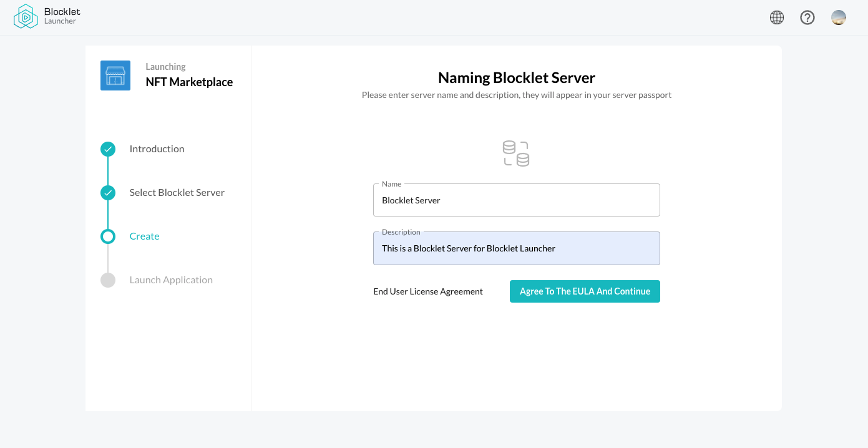Focus the Description input field
The height and width of the screenshot is (448, 868).
click(516, 248)
